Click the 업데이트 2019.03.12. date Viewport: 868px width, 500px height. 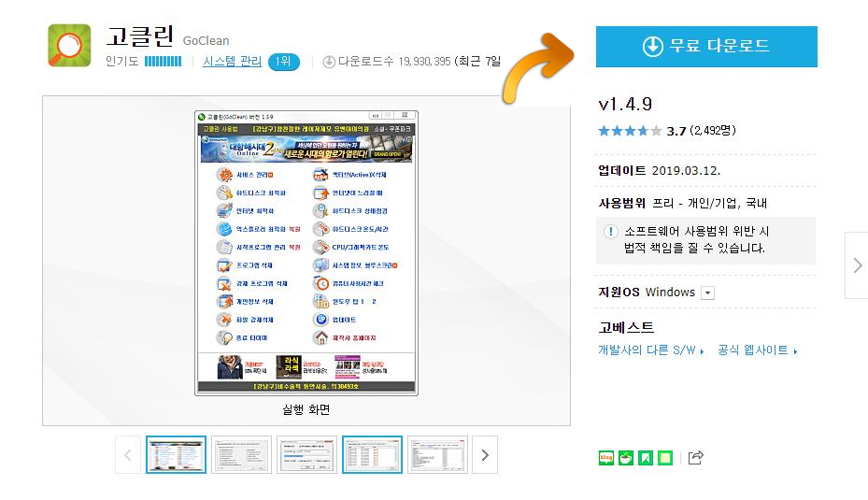pyautogui.click(x=660, y=170)
